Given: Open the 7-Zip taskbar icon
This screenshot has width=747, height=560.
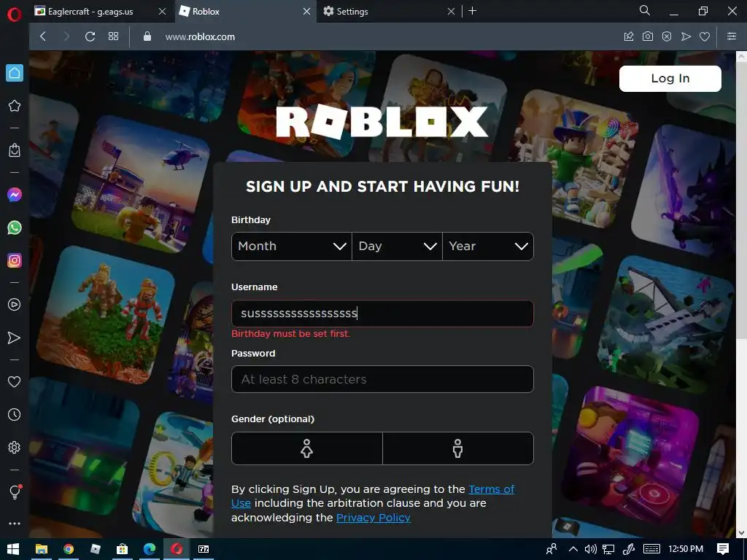Looking at the screenshot, I should pos(204,549).
